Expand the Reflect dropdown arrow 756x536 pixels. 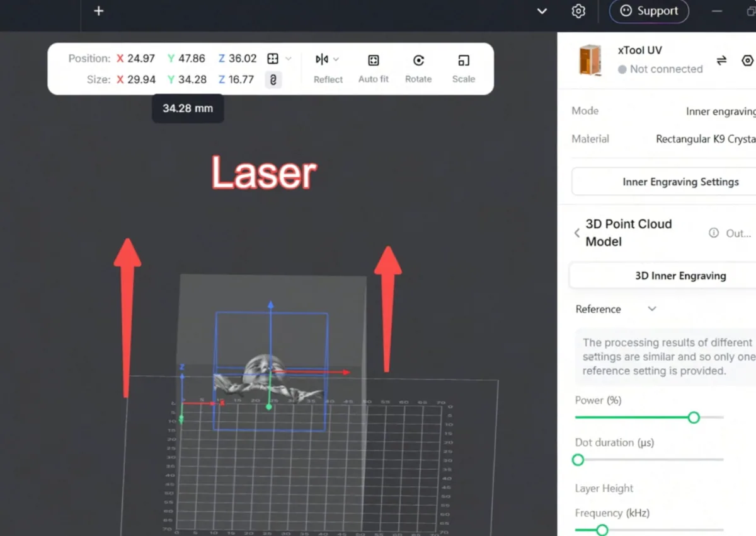[x=336, y=59]
